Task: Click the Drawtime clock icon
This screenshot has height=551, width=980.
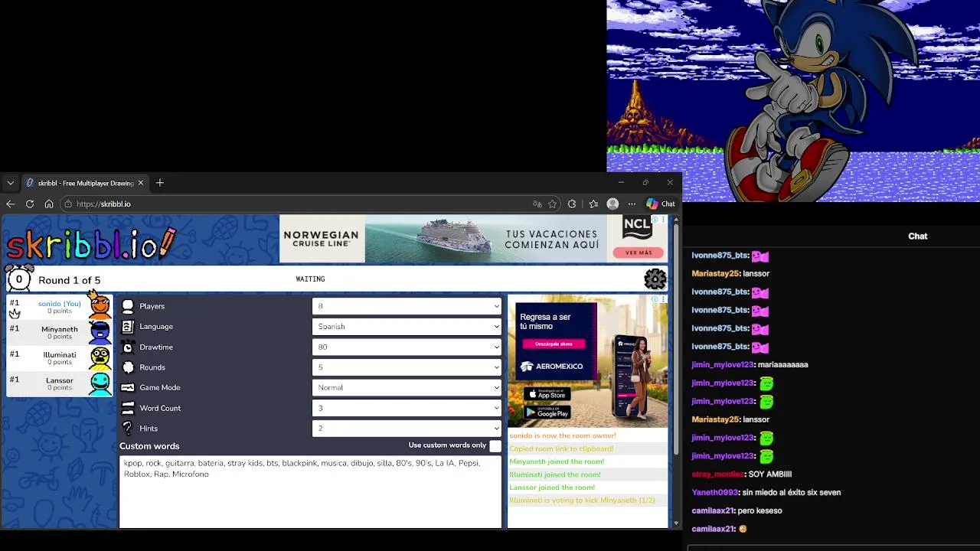Action: (x=128, y=347)
